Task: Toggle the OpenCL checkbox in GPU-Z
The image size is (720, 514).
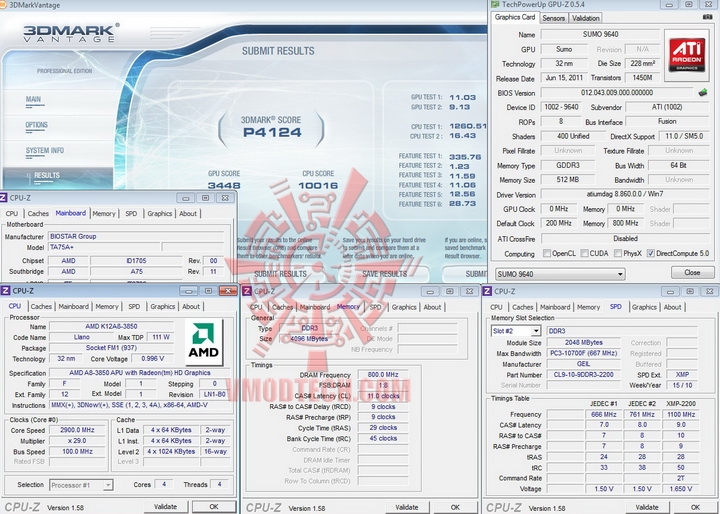Action: [547, 253]
